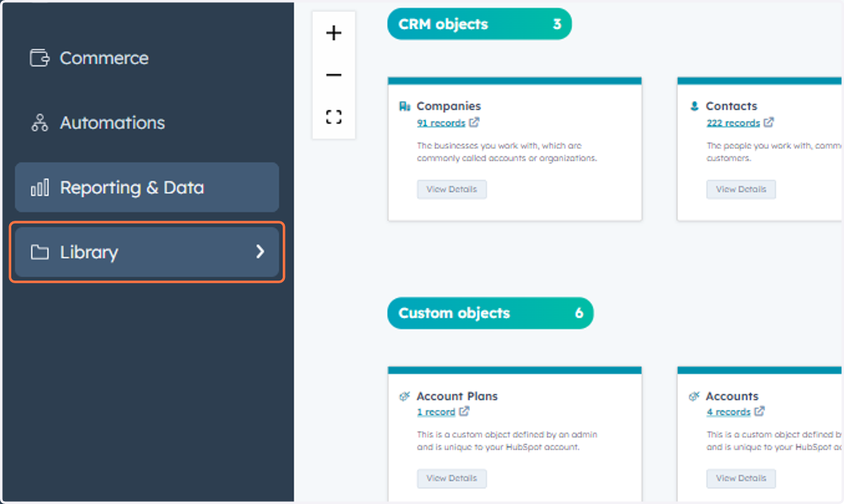The image size is (844, 504).
Task: Open the Library menu item
Action: [x=147, y=252]
